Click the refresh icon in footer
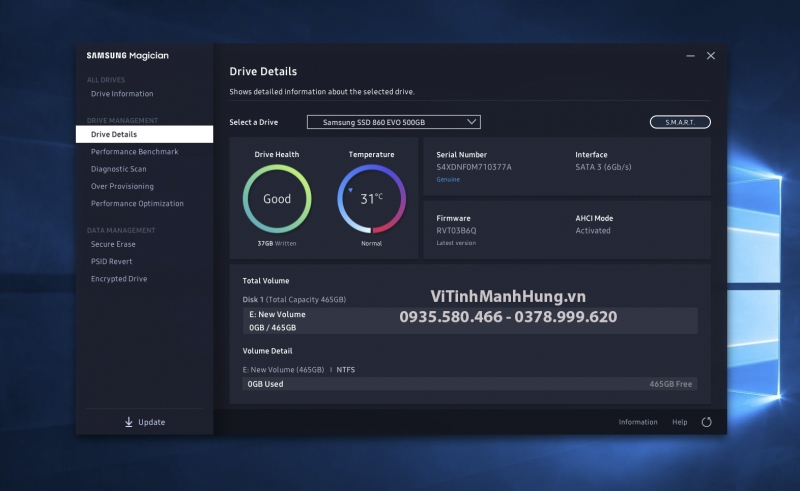The width and height of the screenshot is (800, 491). [707, 422]
